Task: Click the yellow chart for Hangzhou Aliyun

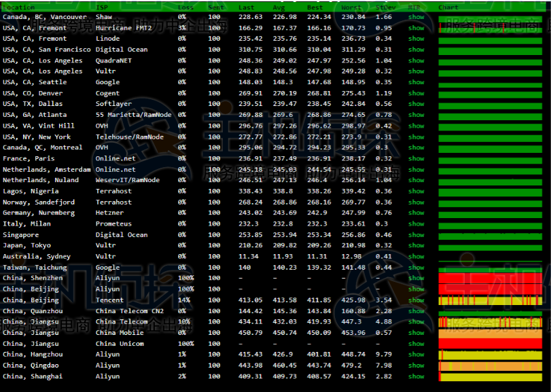Action: tap(489, 354)
